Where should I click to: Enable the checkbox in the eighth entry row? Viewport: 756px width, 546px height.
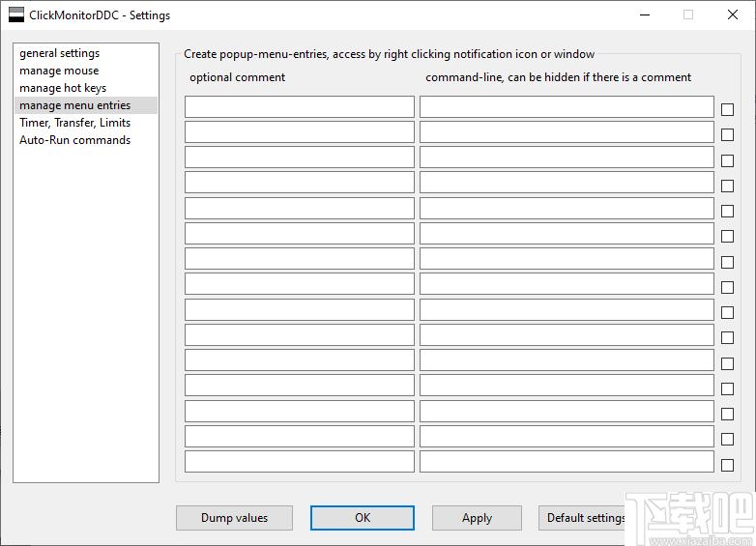click(x=728, y=287)
